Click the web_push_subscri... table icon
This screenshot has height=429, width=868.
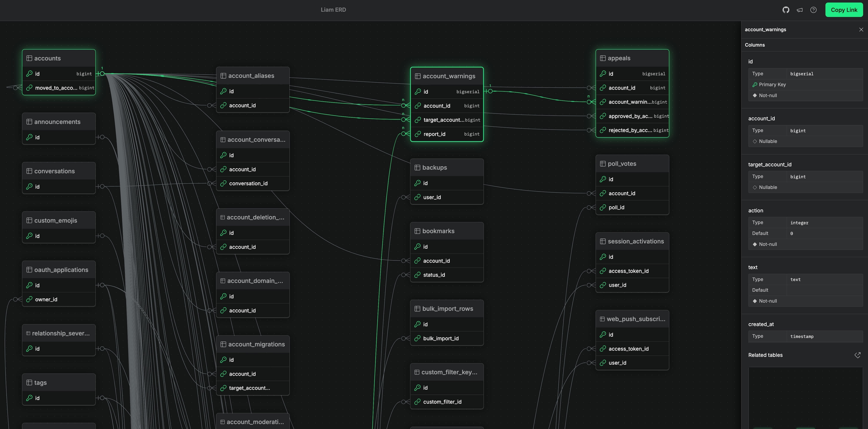click(602, 319)
